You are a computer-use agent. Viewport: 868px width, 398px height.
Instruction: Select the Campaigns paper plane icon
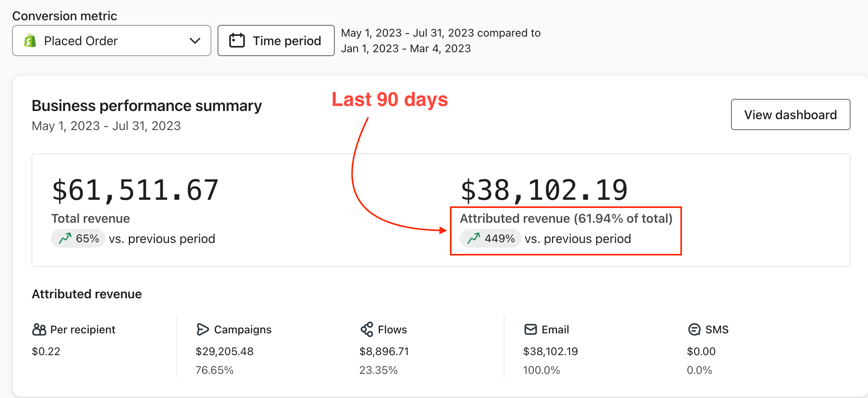pyautogui.click(x=202, y=329)
